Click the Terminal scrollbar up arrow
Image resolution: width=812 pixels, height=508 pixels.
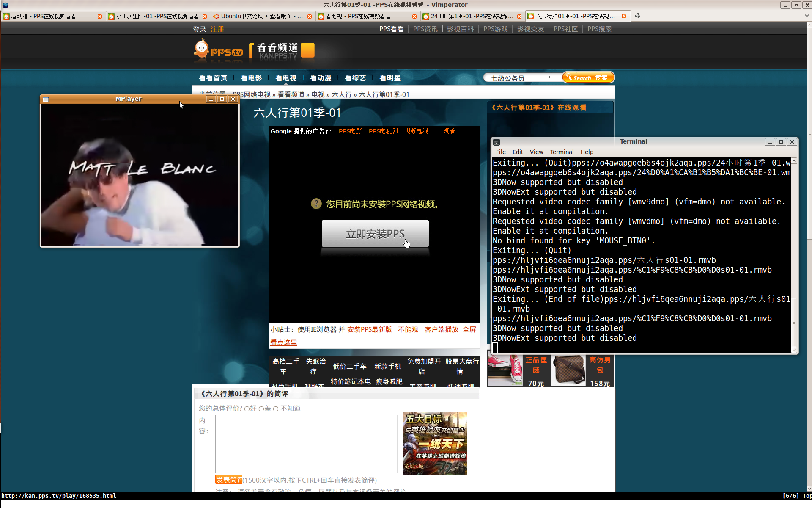(x=794, y=161)
